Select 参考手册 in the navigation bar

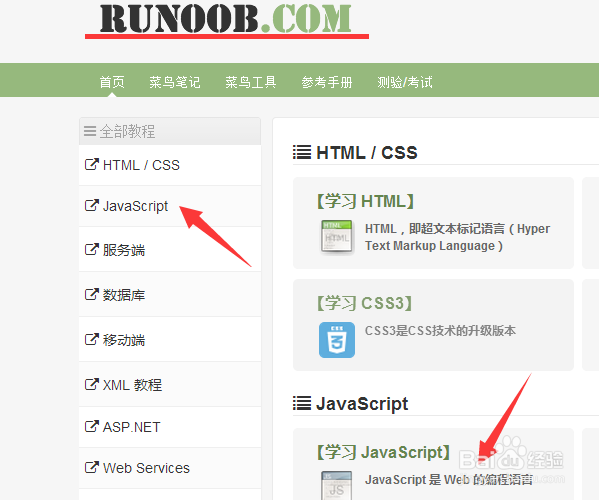[327, 82]
